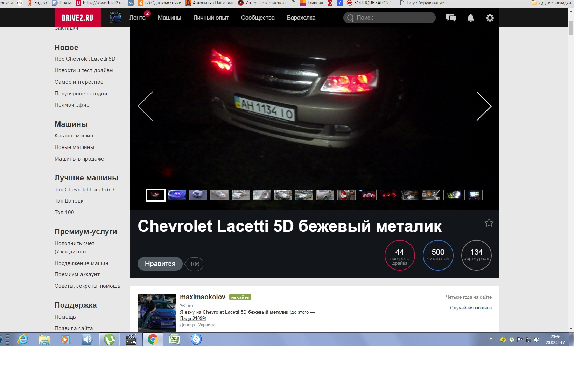This screenshot has width=588, height=368.
Task: Open the Лада 21099 link
Action: pyautogui.click(x=192, y=318)
